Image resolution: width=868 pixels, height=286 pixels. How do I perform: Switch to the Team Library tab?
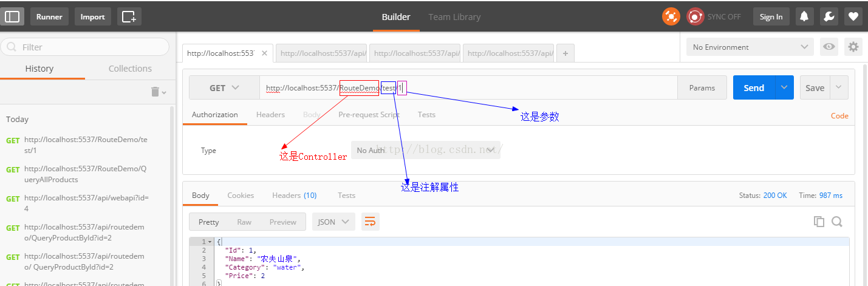(454, 17)
